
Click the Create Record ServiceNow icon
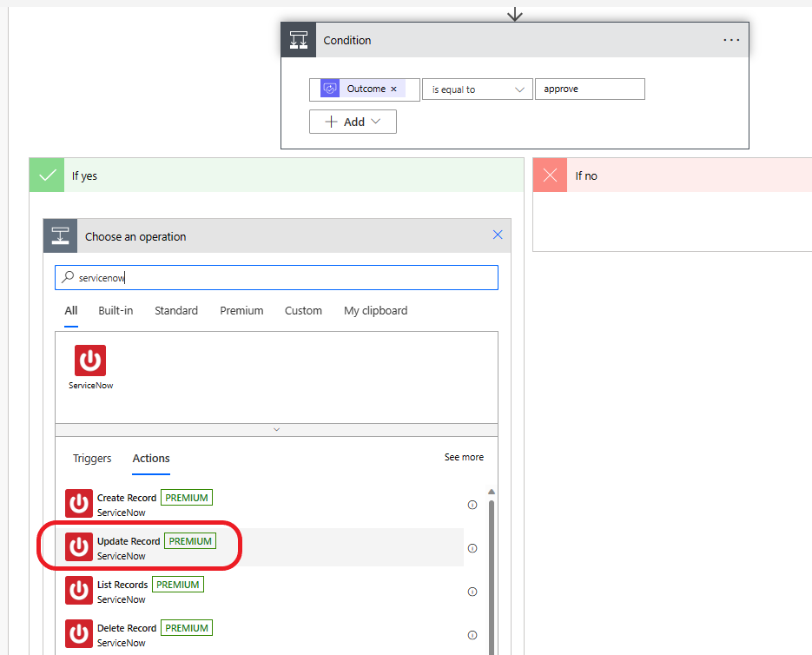click(79, 503)
